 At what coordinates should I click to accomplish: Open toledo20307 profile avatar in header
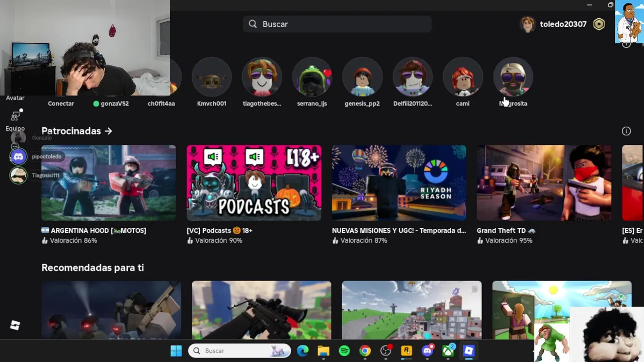pyautogui.click(x=527, y=24)
